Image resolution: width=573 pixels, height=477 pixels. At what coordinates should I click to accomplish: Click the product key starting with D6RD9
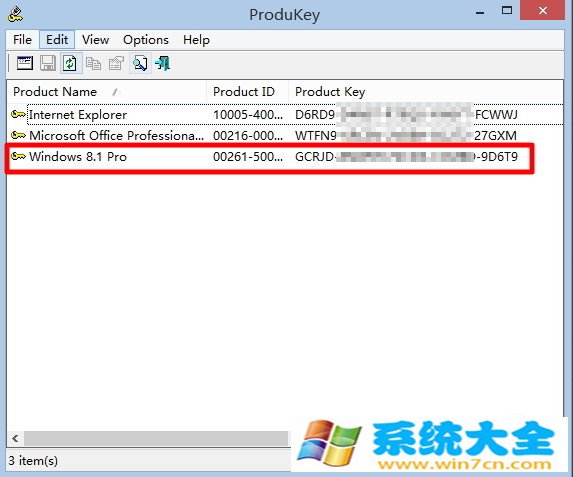click(x=406, y=115)
